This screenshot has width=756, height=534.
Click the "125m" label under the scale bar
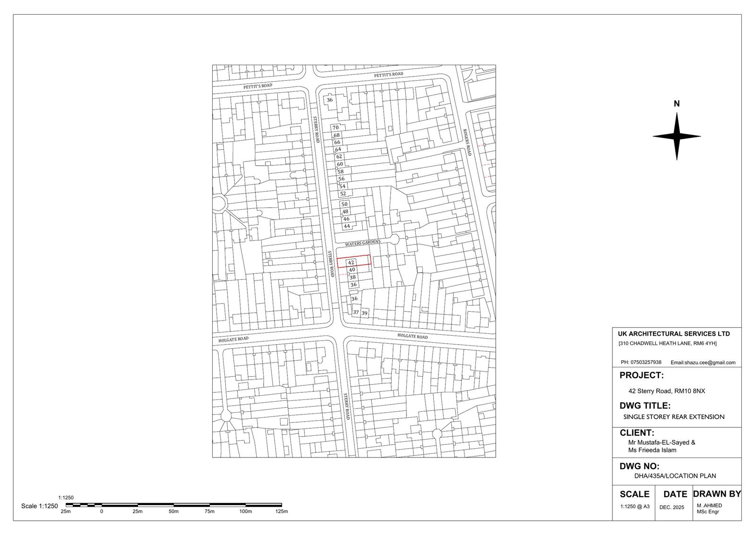point(281,511)
